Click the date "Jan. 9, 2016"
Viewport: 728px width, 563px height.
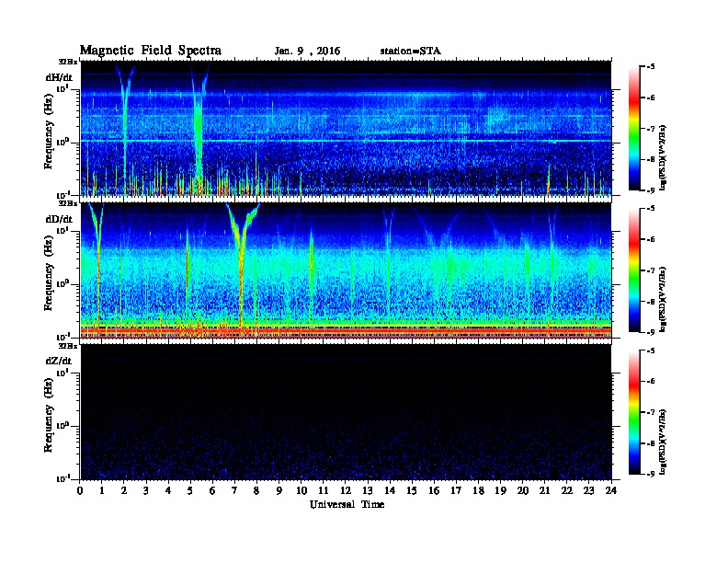tap(307, 52)
